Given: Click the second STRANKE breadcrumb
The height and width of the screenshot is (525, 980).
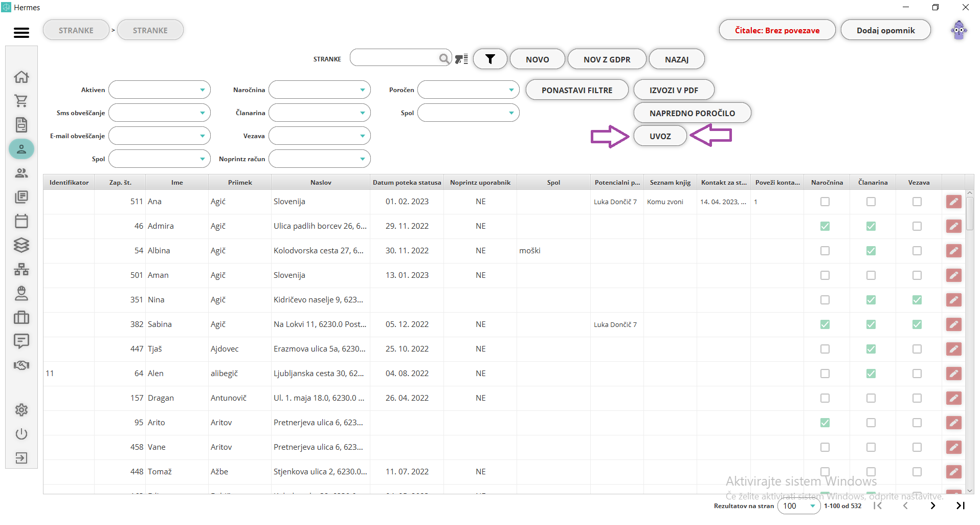Looking at the screenshot, I should click(150, 30).
